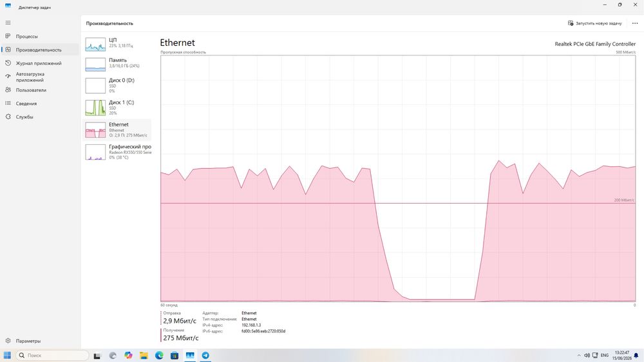Open File Explorer from taskbar
644x362 pixels.
tap(144, 356)
